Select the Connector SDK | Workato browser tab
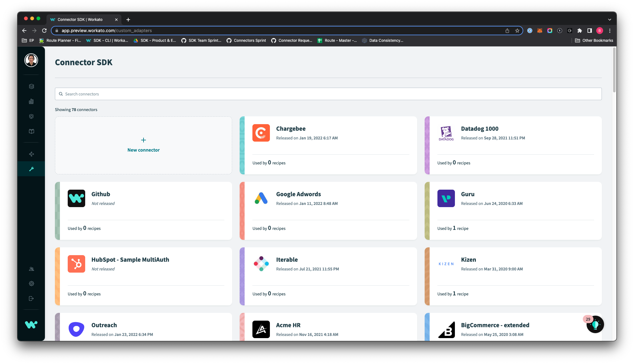This screenshot has height=364, width=634. [80, 19]
